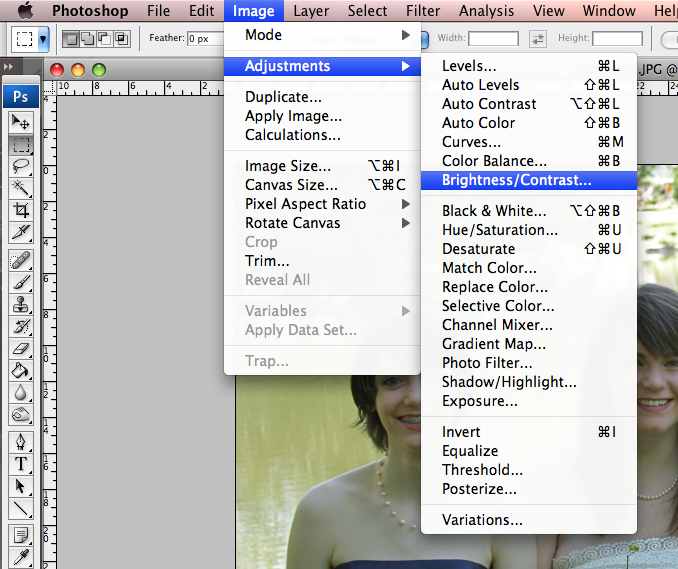The height and width of the screenshot is (569, 678).
Task: Select the Rectangular Marquee tool in toolbox
Action: tap(20, 144)
